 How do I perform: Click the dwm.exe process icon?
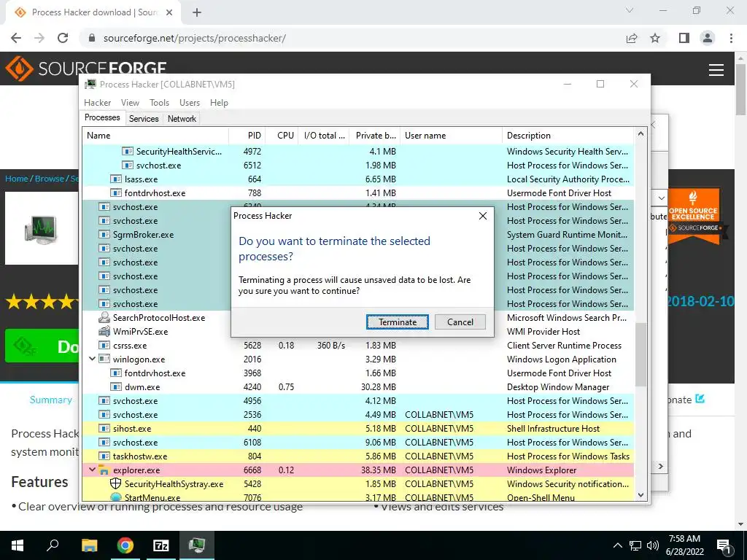click(116, 386)
